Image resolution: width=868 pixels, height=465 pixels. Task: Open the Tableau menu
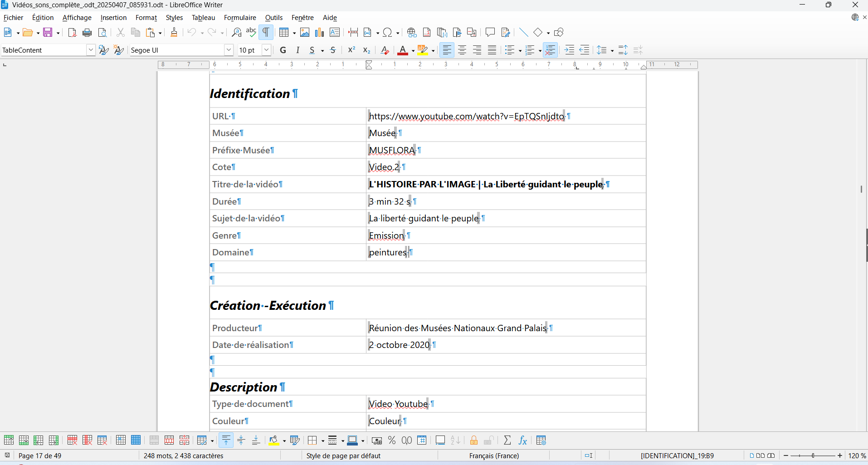(203, 18)
